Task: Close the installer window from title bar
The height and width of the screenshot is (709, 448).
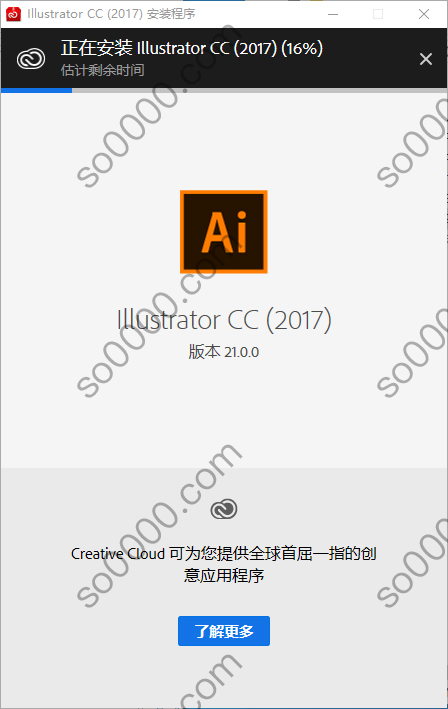Action: (x=424, y=14)
